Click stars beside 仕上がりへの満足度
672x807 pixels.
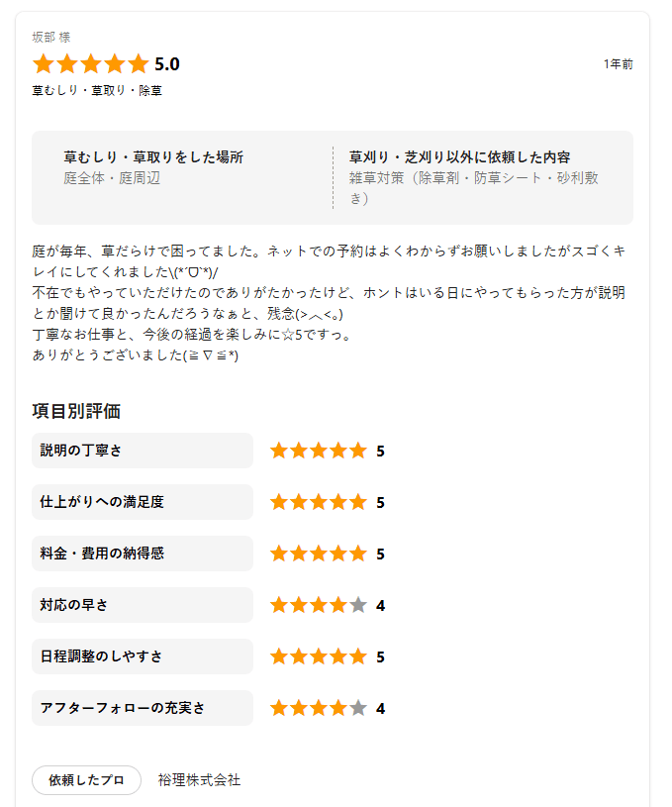(318, 502)
